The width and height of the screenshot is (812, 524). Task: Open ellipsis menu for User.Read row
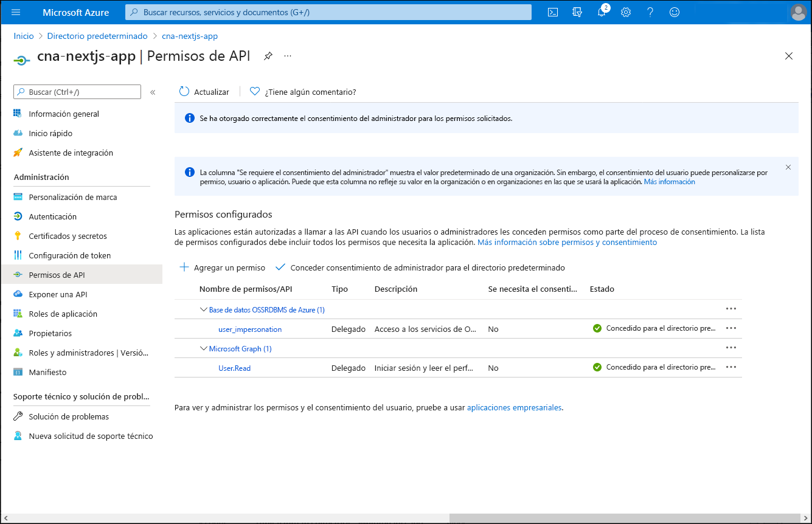pos(731,368)
